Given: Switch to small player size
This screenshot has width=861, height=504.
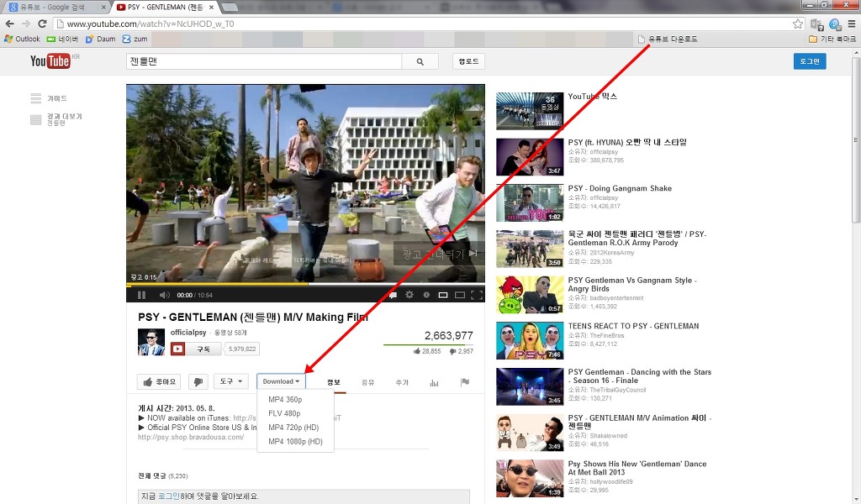Looking at the screenshot, I should [443, 295].
